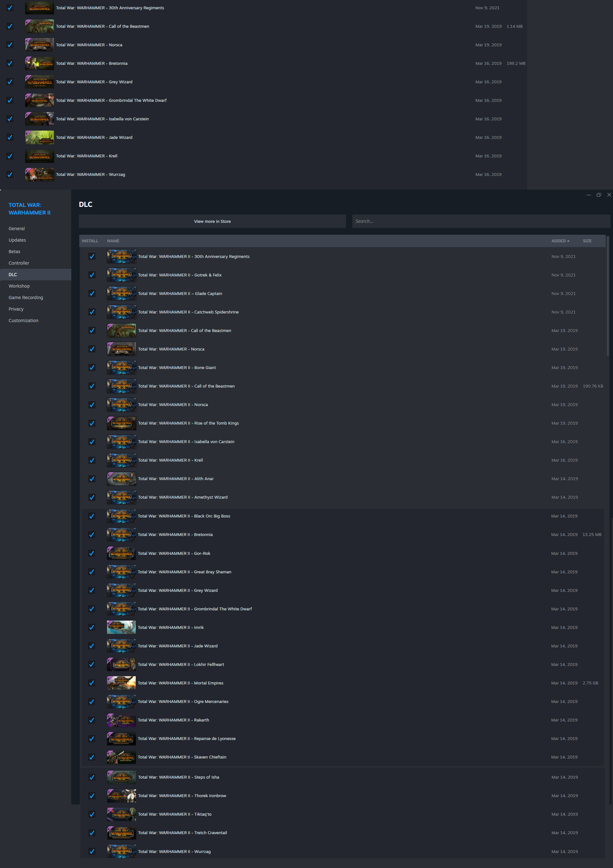Select the Skaven Chieftain thumbnail image
The width and height of the screenshot is (613, 868).
tap(121, 757)
